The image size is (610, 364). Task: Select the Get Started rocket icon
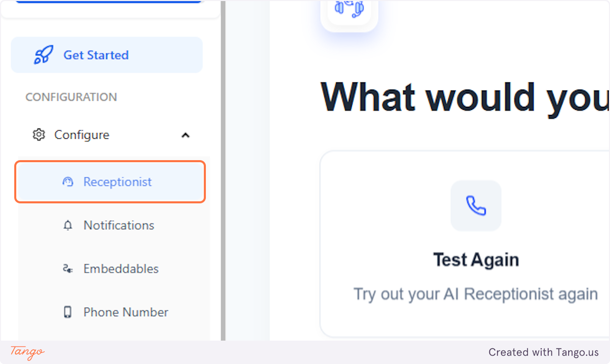[x=43, y=54]
